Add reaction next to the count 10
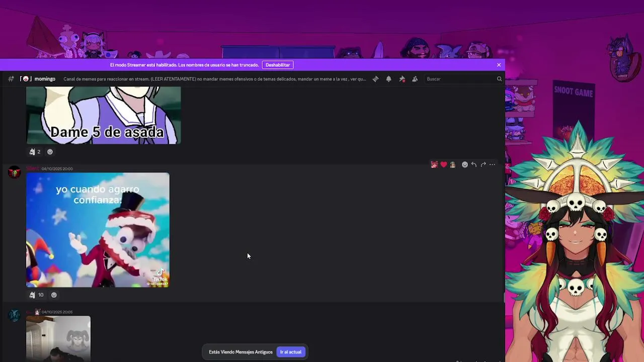The image size is (644, 362). [54, 295]
